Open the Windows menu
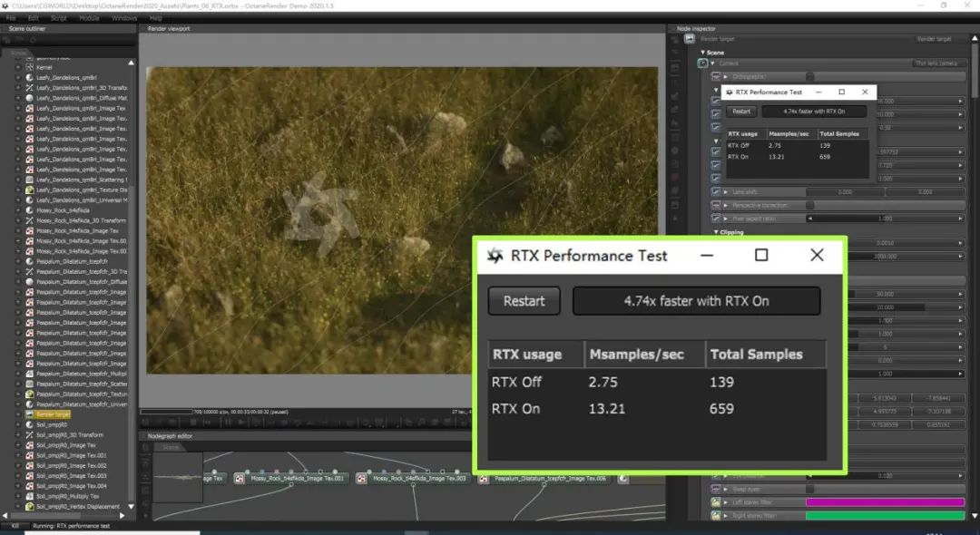The image size is (980, 535). (x=123, y=18)
